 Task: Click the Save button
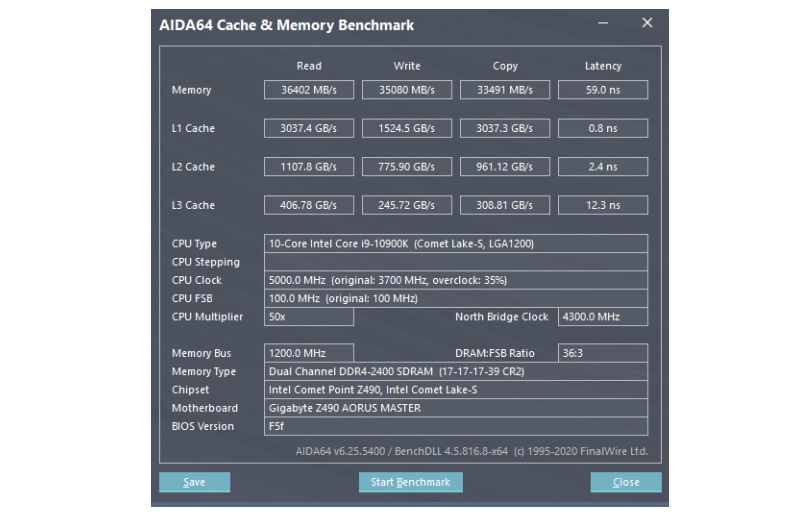click(x=194, y=482)
